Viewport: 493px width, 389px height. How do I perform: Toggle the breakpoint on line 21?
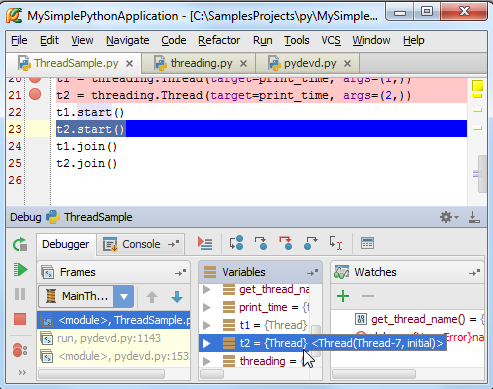[35, 95]
